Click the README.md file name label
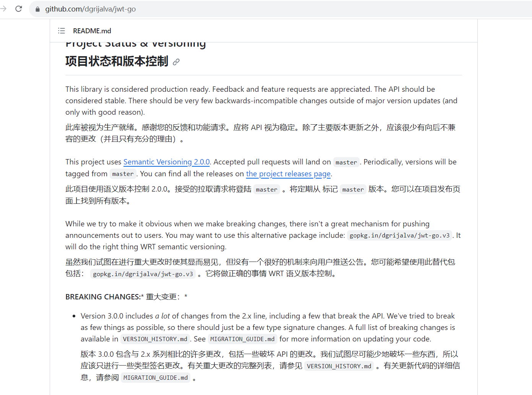This screenshot has width=532, height=395. click(92, 31)
